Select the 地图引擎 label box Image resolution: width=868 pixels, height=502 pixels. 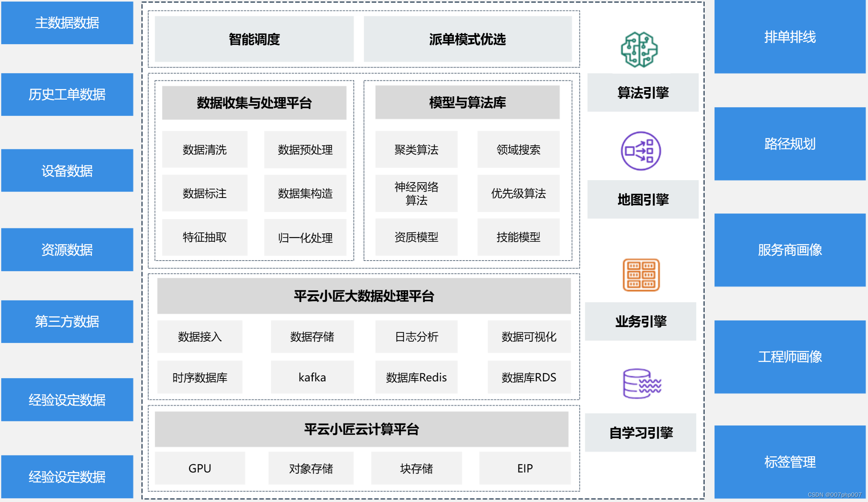click(x=643, y=200)
